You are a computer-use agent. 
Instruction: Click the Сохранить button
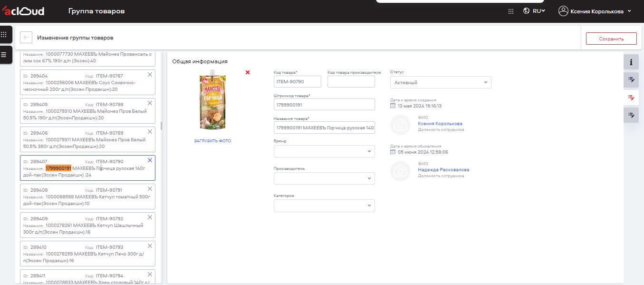(611, 39)
